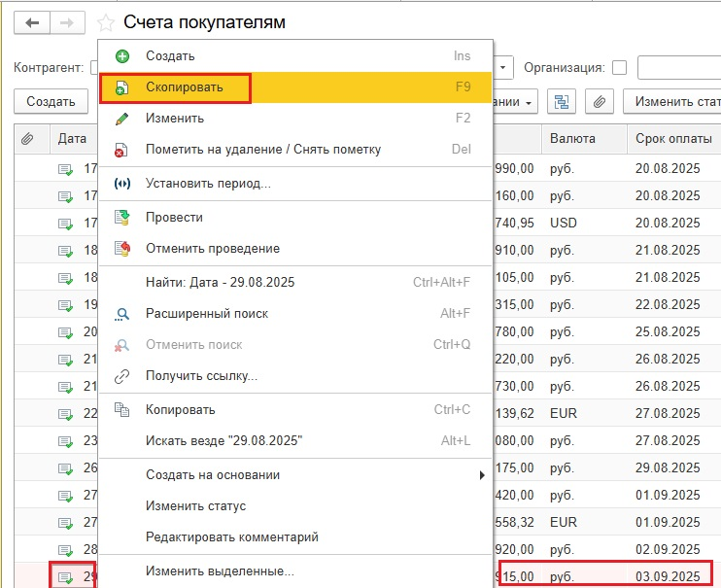Click document icon in the USD 740,95 row

pos(65,225)
